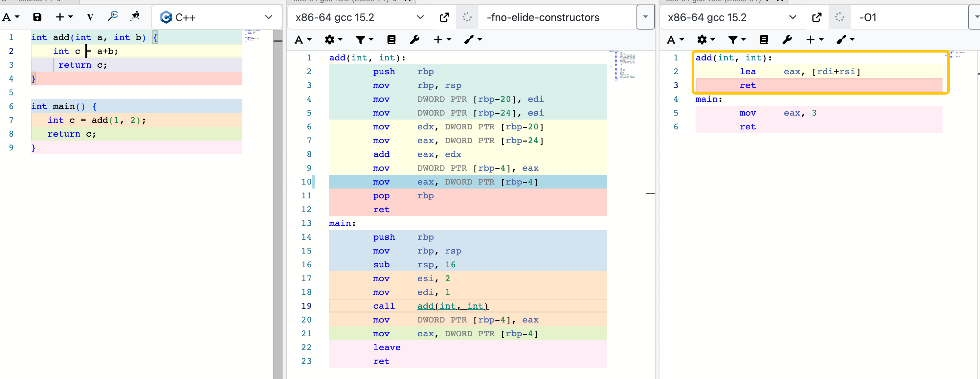The height and width of the screenshot is (379, 980).
Task: Click the Quick-bench magnifier icon
Action: pos(113,16)
